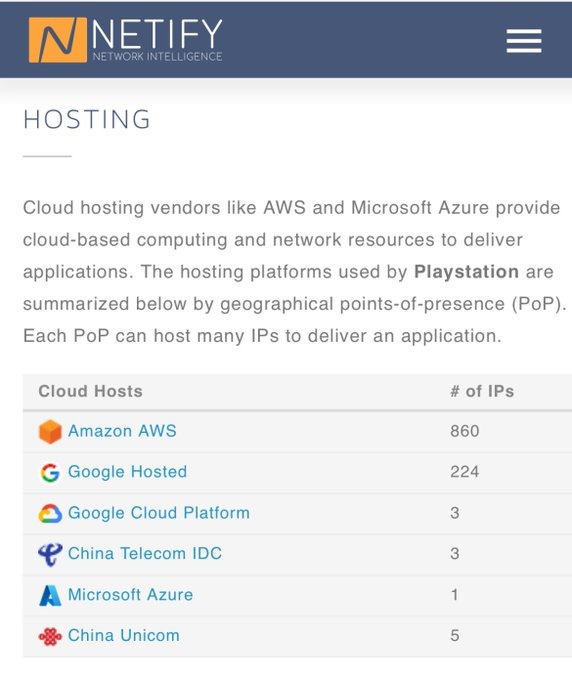The width and height of the screenshot is (572, 680).
Task: Open the Microsoft Azure link
Action: pos(131,595)
